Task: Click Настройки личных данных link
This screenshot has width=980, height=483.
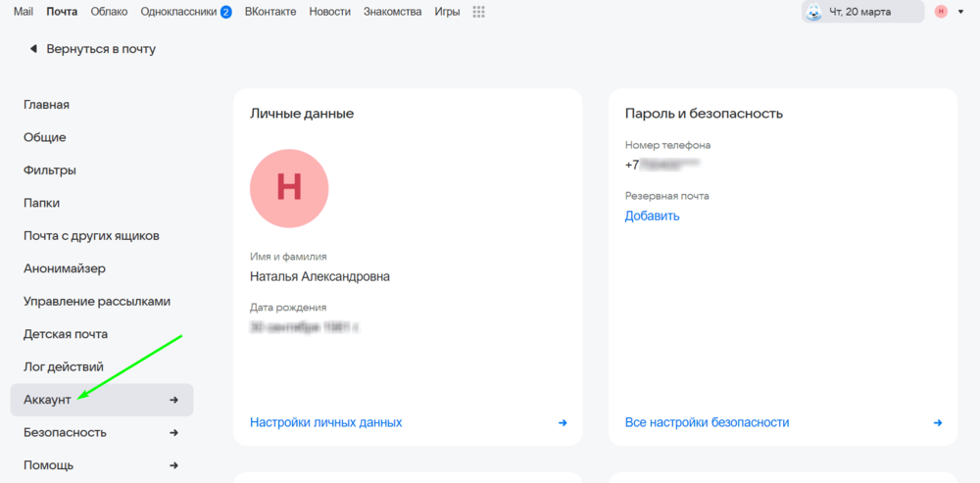Action: click(325, 423)
